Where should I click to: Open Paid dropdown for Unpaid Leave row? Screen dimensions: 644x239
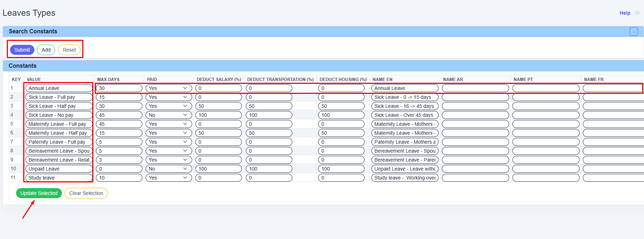(169, 169)
